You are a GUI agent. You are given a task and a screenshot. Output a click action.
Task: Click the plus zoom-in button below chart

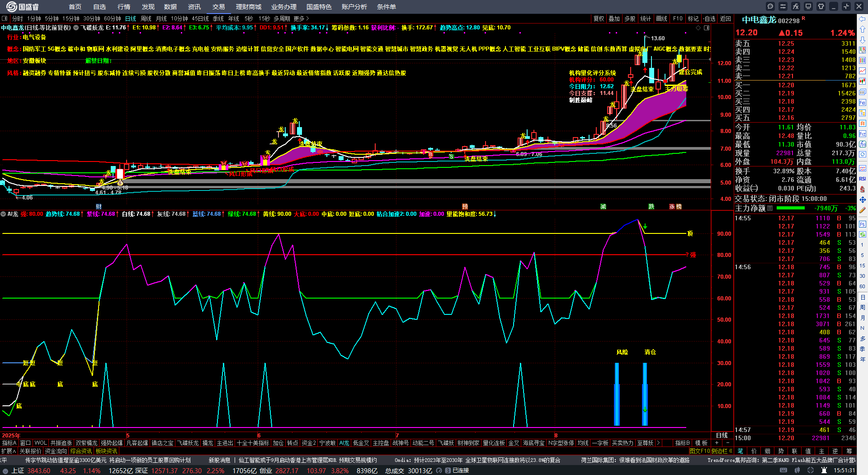point(717,443)
